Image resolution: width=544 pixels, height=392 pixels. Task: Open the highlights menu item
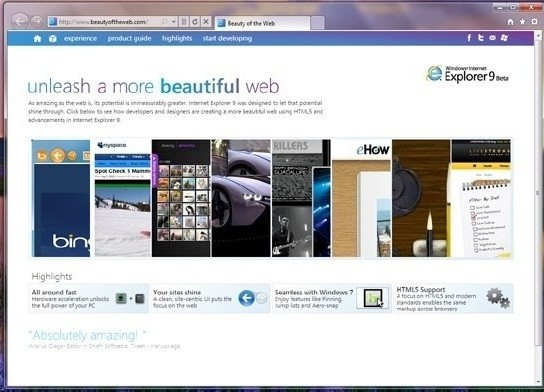(177, 39)
